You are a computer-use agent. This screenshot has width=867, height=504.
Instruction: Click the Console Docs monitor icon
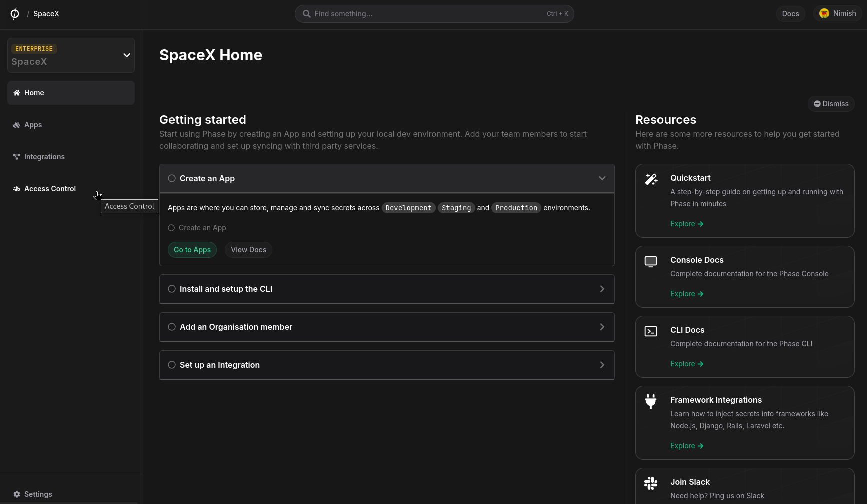click(651, 261)
